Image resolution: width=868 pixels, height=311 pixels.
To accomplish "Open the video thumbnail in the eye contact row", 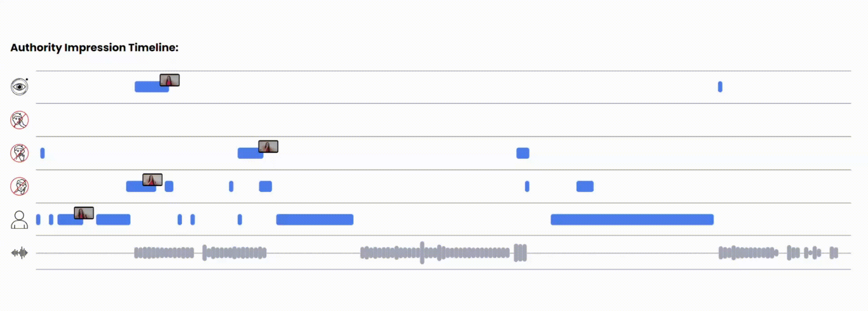I will [170, 80].
